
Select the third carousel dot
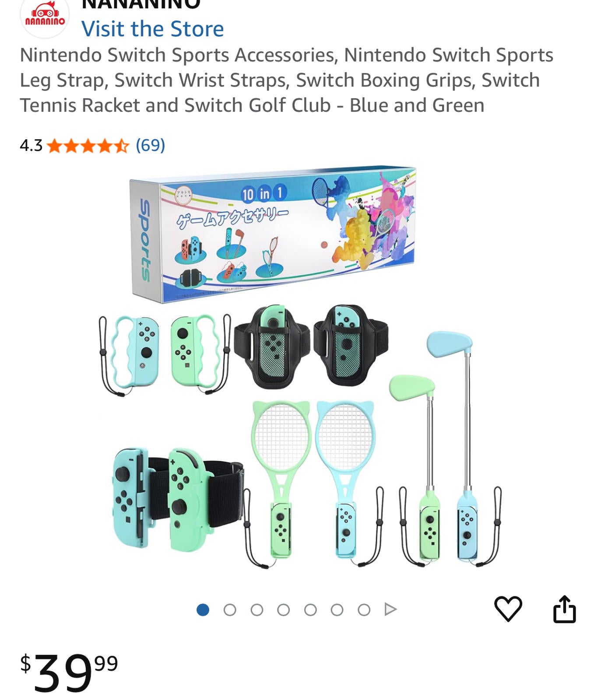257,609
